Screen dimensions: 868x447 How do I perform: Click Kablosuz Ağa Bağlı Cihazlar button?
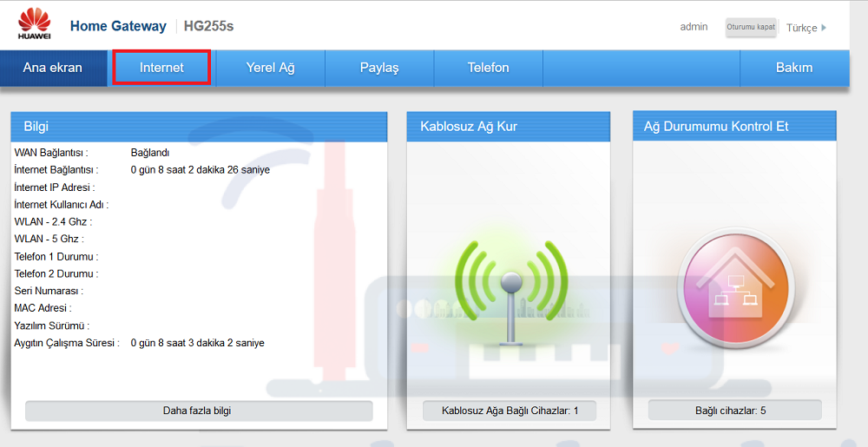[x=510, y=411]
